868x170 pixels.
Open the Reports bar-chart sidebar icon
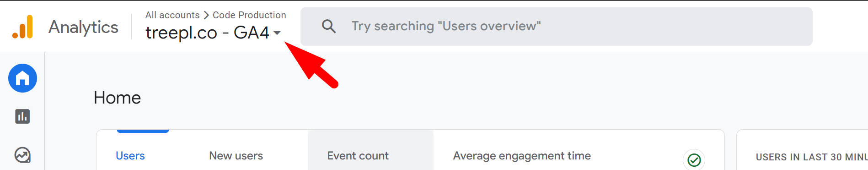22,116
